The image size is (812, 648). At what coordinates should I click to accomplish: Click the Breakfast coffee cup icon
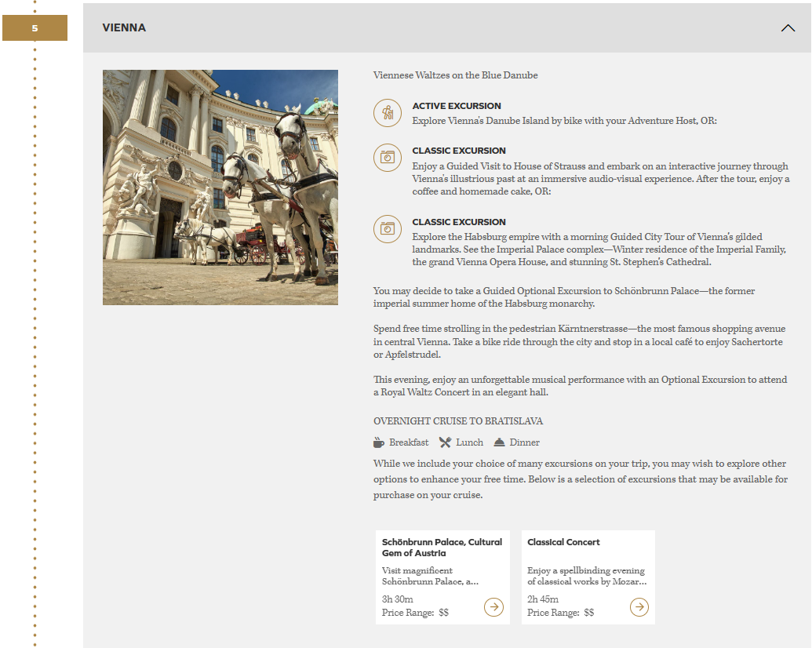click(x=379, y=442)
